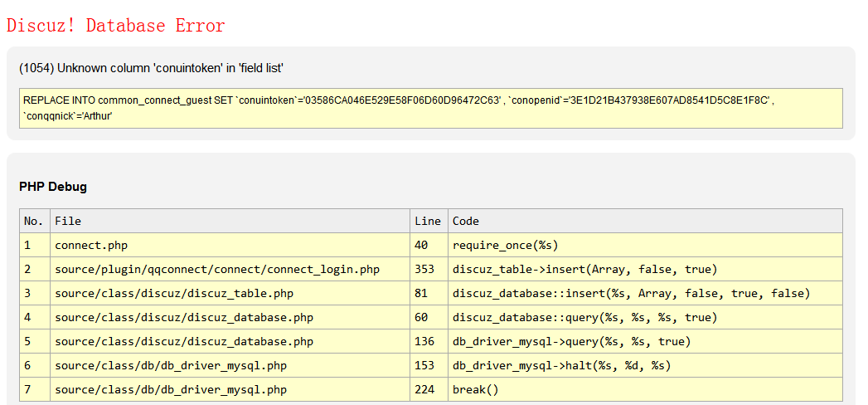
Task: Select the 'Discuz! Database Error' heading
Action: pyautogui.click(x=116, y=26)
